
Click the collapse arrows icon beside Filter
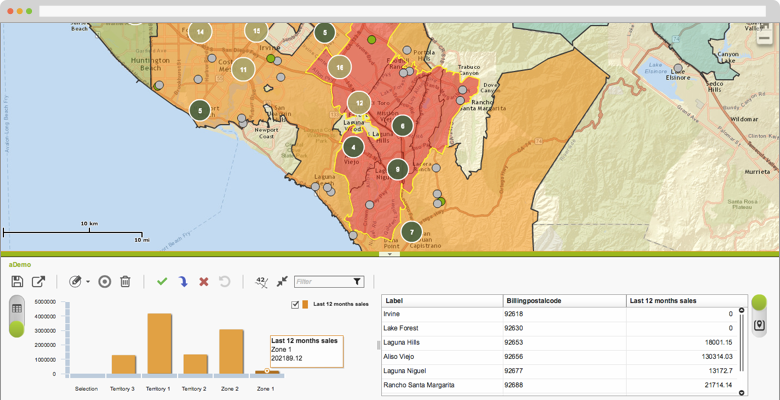[282, 282]
